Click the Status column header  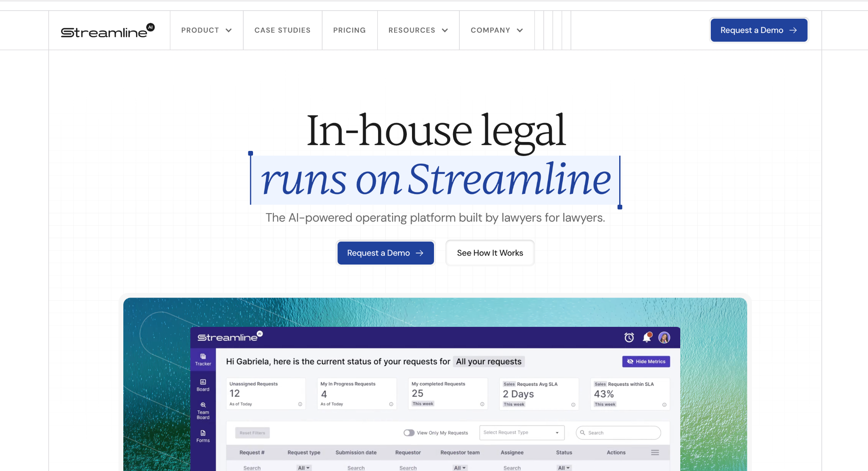[x=564, y=453]
